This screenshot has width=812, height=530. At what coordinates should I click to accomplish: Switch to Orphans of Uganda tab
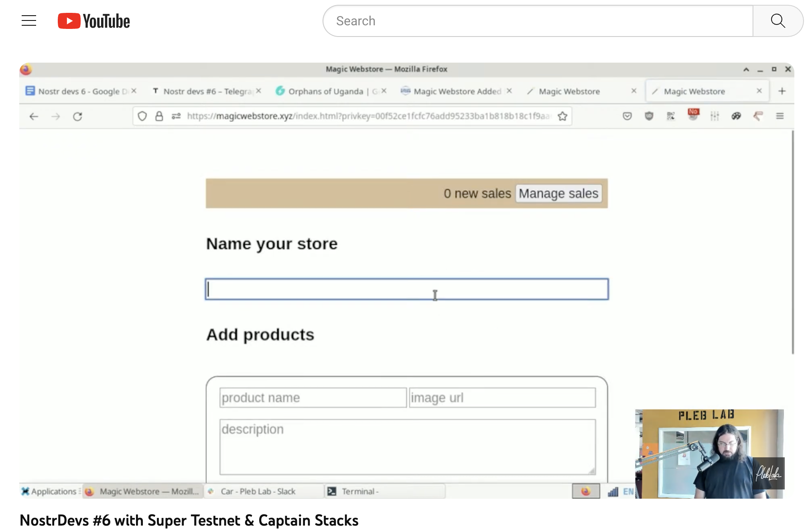[325, 92]
